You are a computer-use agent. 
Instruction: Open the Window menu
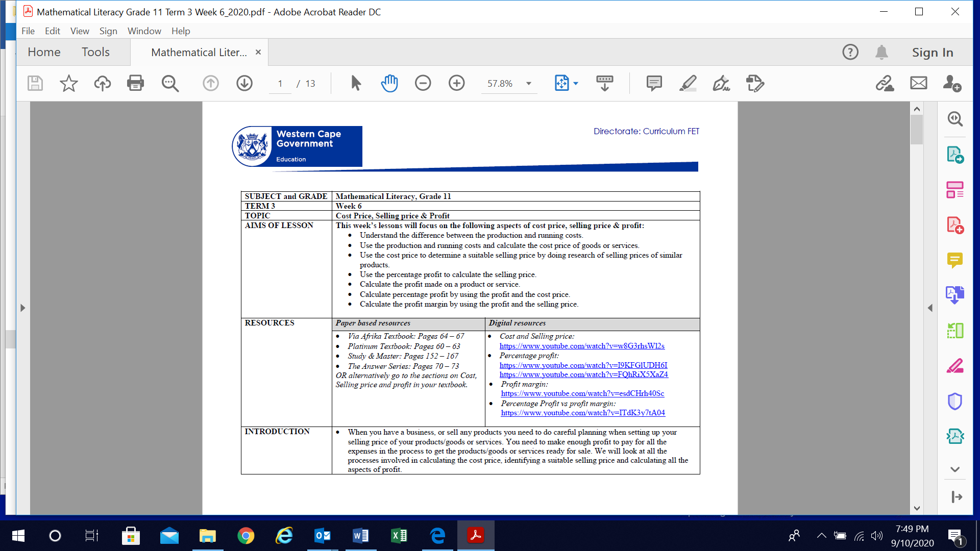tap(144, 31)
